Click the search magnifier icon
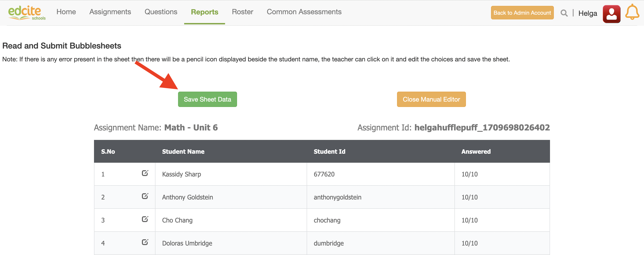 tap(564, 13)
